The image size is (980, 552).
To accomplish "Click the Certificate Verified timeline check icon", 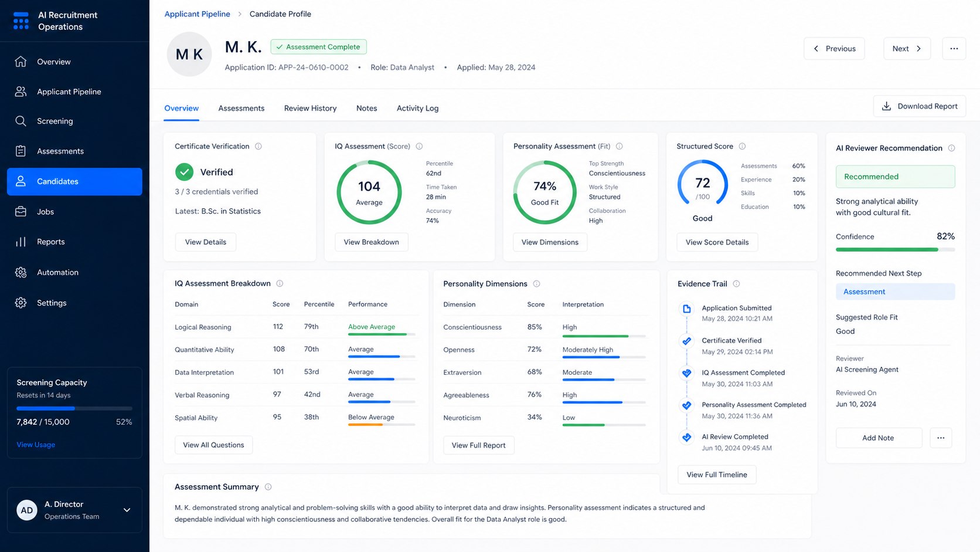I will 686,341.
